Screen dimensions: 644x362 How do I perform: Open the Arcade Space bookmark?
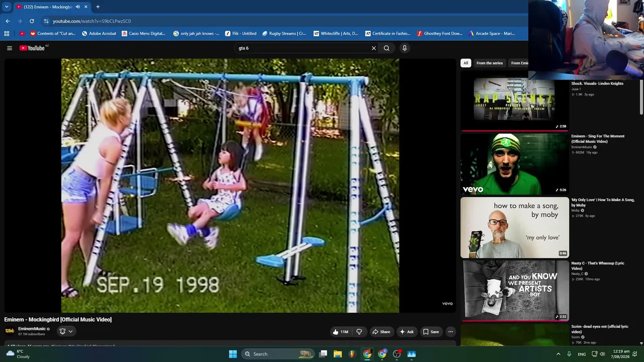(x=492, y=34)
